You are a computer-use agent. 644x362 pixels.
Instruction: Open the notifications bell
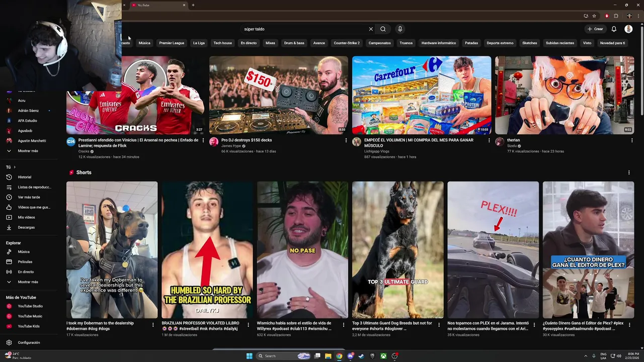point(614,29)
